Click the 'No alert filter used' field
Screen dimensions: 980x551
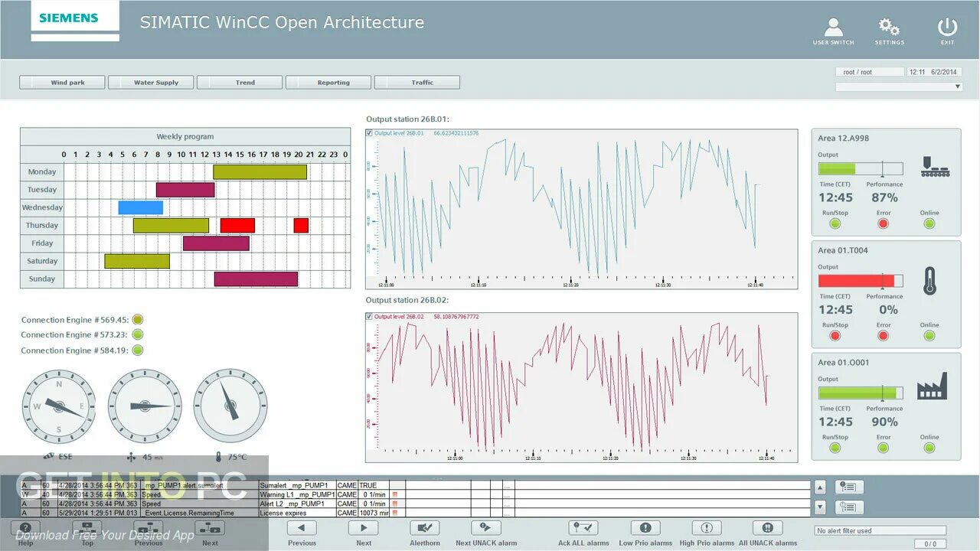[880, 530]
